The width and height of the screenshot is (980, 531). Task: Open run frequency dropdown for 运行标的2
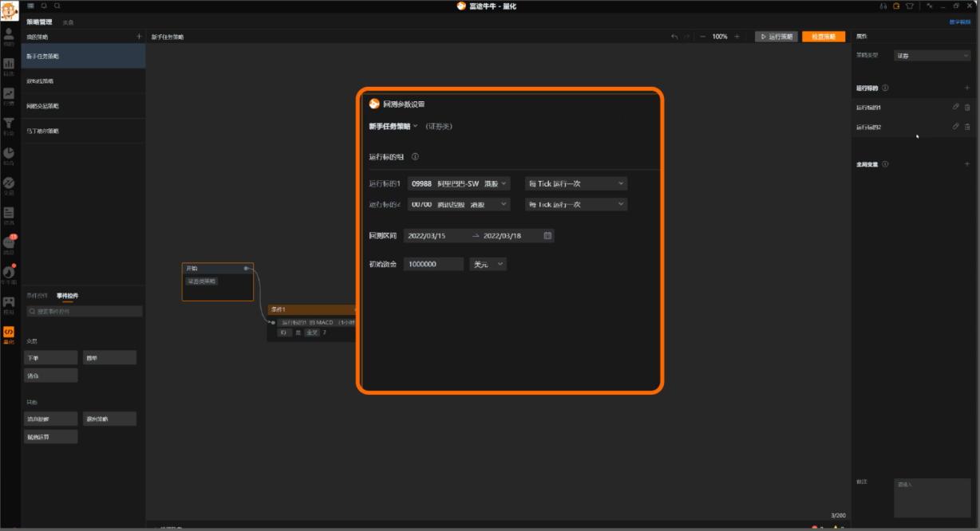576,204
